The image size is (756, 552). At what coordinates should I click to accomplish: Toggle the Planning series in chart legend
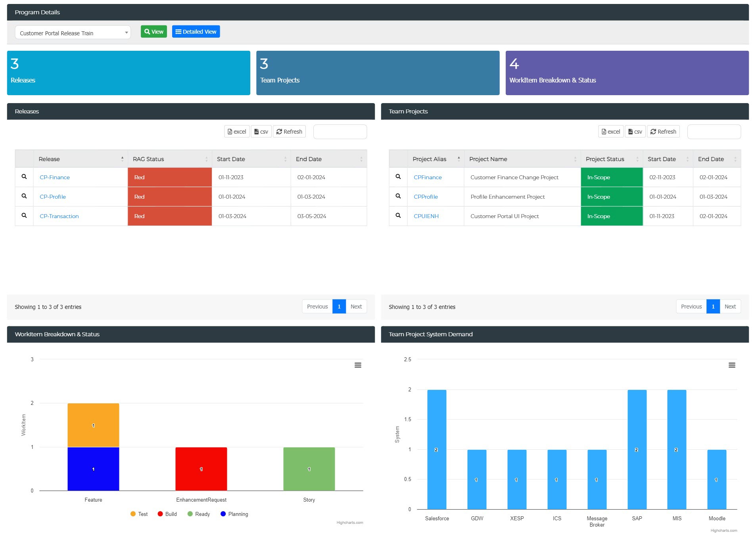(x=234, y=514)
